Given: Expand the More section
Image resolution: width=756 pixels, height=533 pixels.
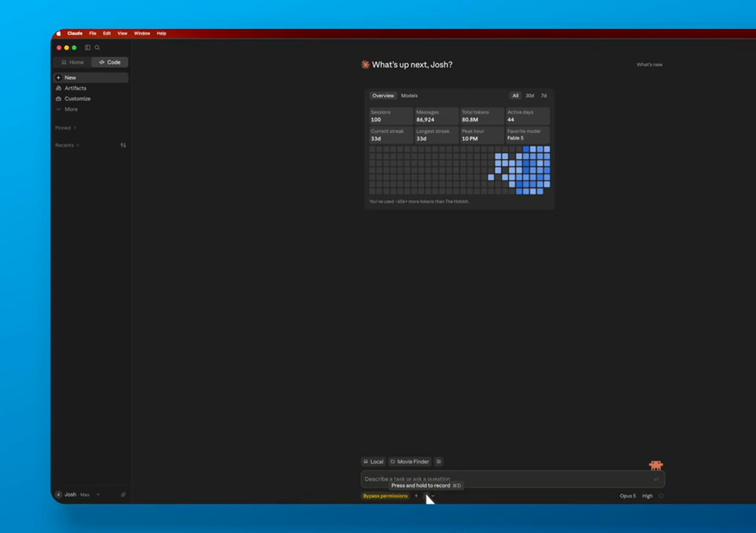Looking at the screenshot, I should tap(91, 110).
